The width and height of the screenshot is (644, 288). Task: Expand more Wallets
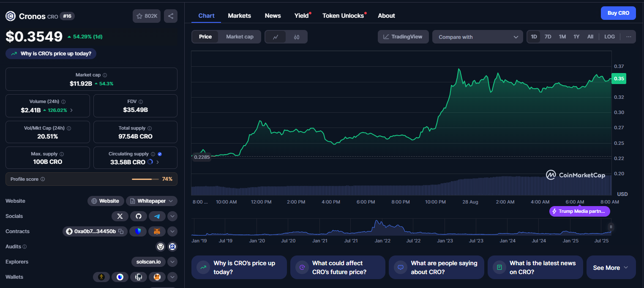(x=172, y=277)
